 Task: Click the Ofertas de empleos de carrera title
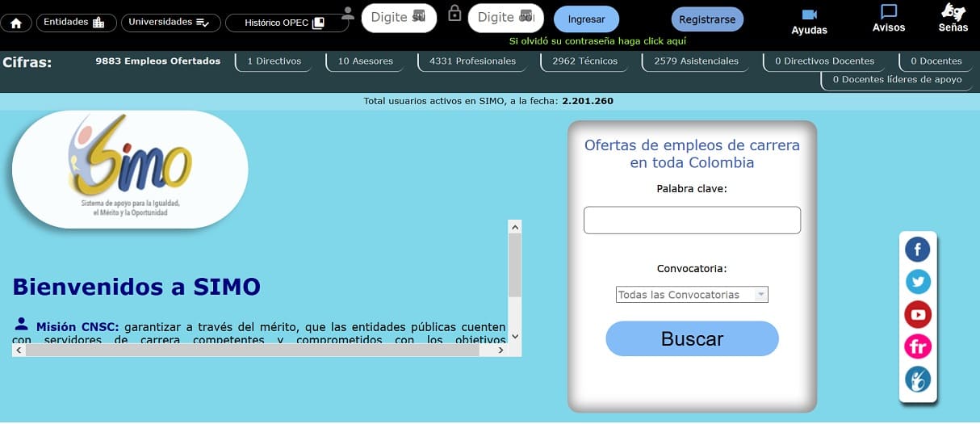click(x=692, y=153)
